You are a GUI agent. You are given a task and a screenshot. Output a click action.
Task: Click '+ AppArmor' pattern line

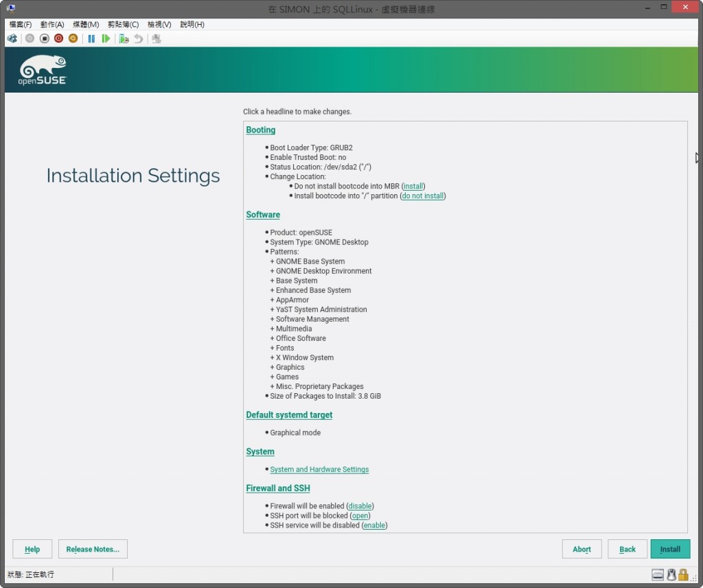(290, 300)
